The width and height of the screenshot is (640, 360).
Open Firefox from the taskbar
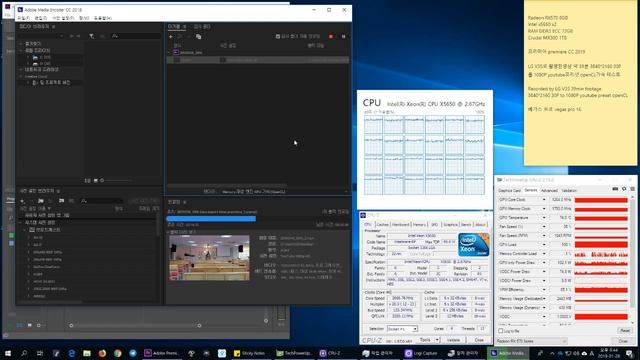click(102, 353)
